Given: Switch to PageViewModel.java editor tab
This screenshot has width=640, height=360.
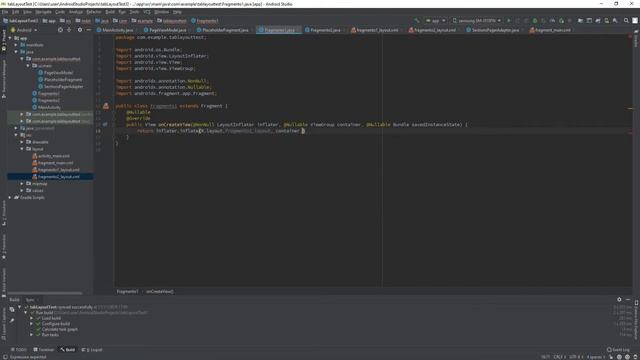Looking at the screenshot, I should (166, 30).
